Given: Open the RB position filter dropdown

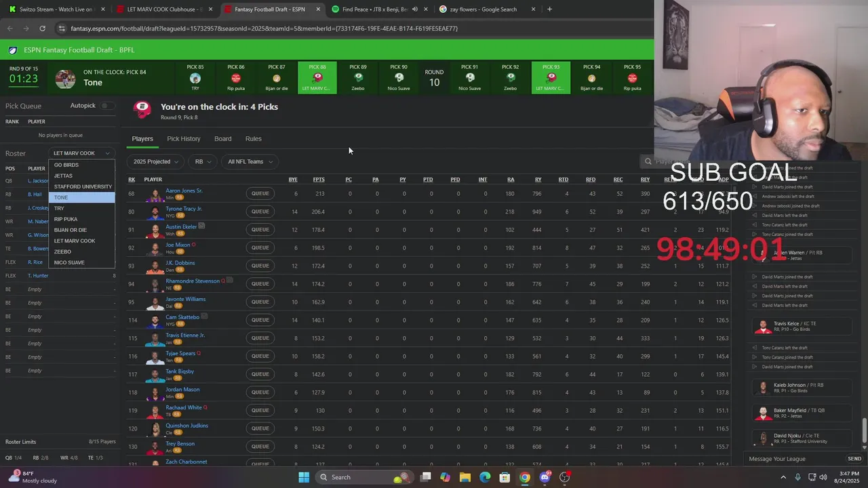Looking at the screenshot, I should [203, 161].
